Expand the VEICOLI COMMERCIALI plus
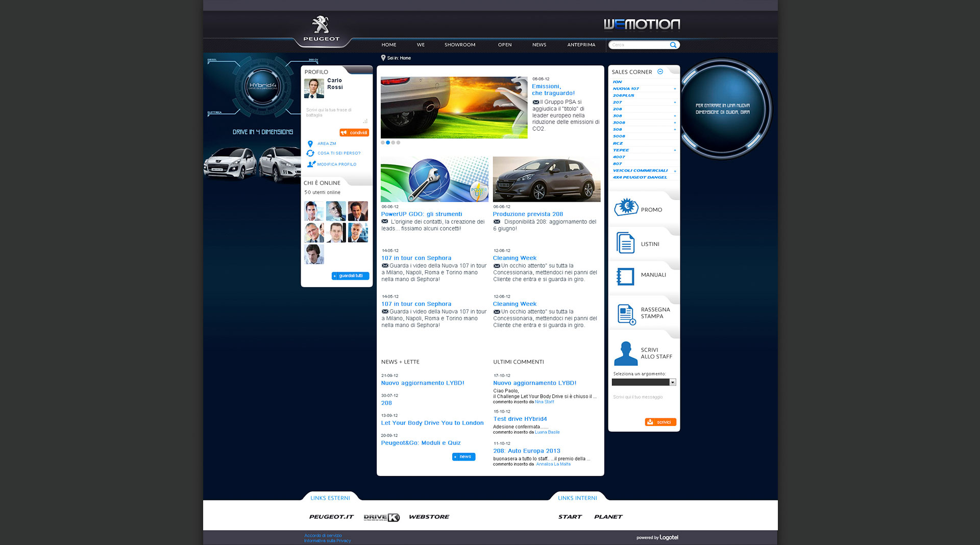980x545 pixels. pos(675,171)
